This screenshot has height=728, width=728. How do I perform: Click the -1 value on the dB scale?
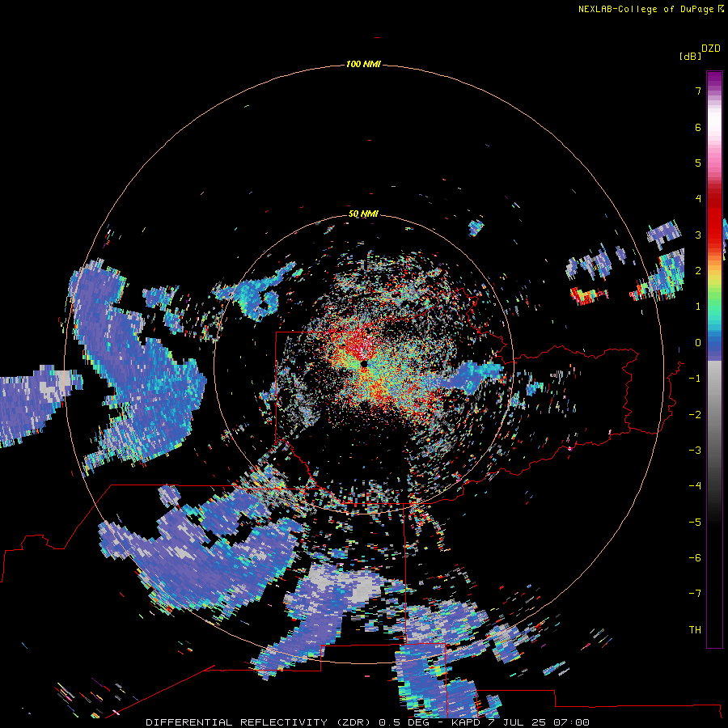695,379
